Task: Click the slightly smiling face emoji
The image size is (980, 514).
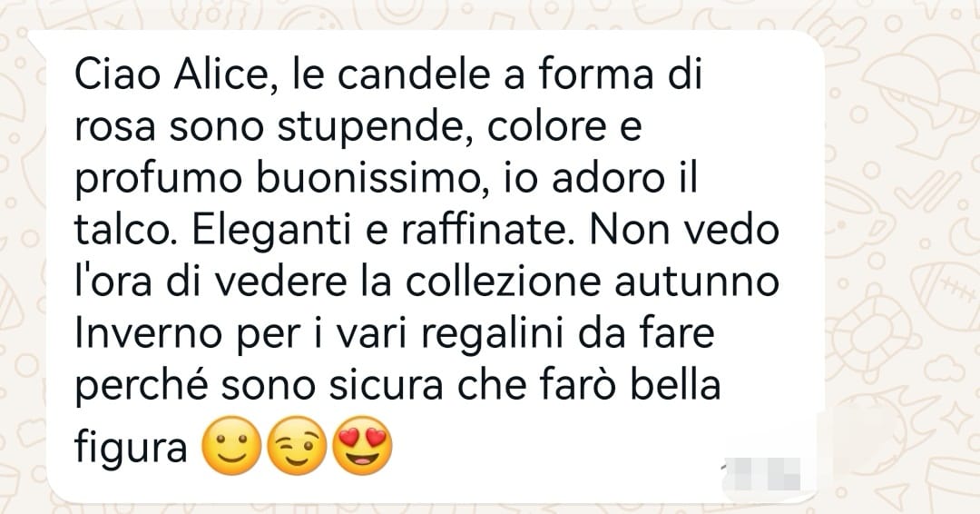Action: (x=231, y=445)
